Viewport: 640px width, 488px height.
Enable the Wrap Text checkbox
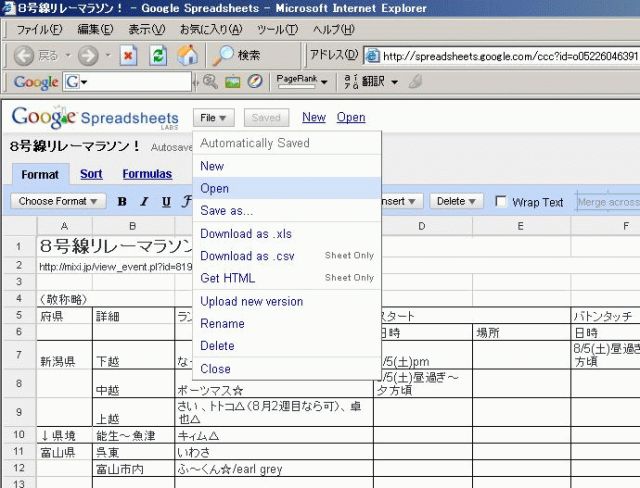click(501, 202)
